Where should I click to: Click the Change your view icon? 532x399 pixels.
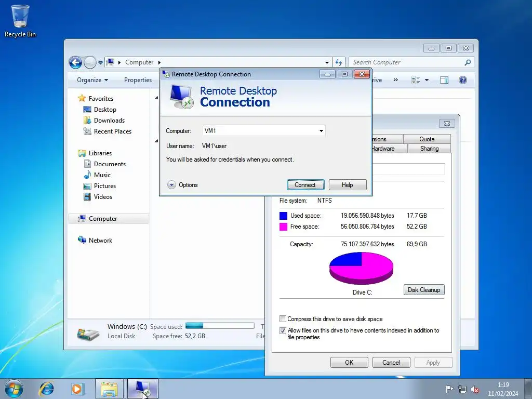[416, 80]
